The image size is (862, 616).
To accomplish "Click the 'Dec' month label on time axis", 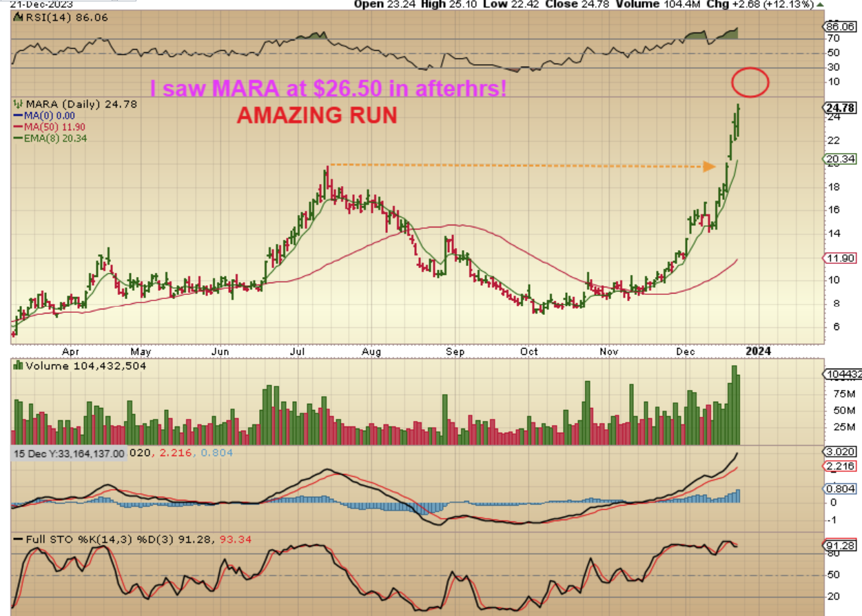I will click(687, 350).
